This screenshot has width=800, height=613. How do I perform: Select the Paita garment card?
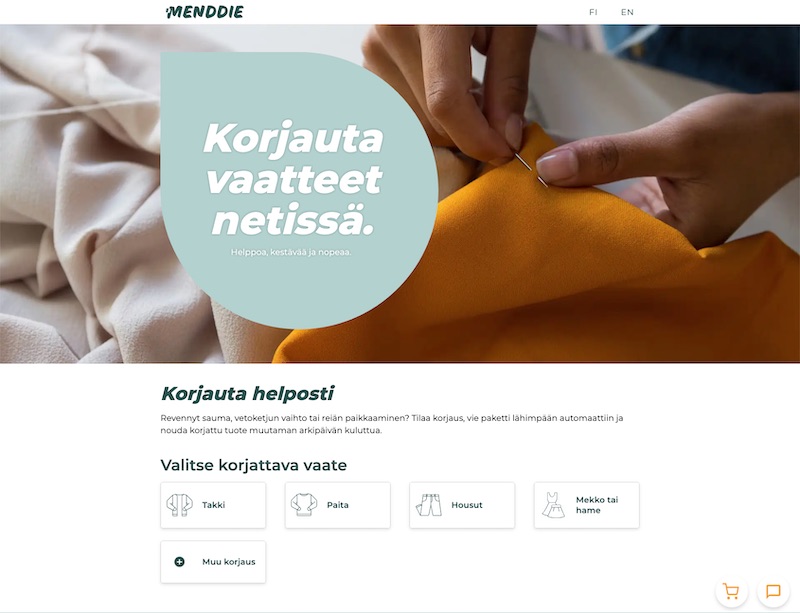[338, 505]
